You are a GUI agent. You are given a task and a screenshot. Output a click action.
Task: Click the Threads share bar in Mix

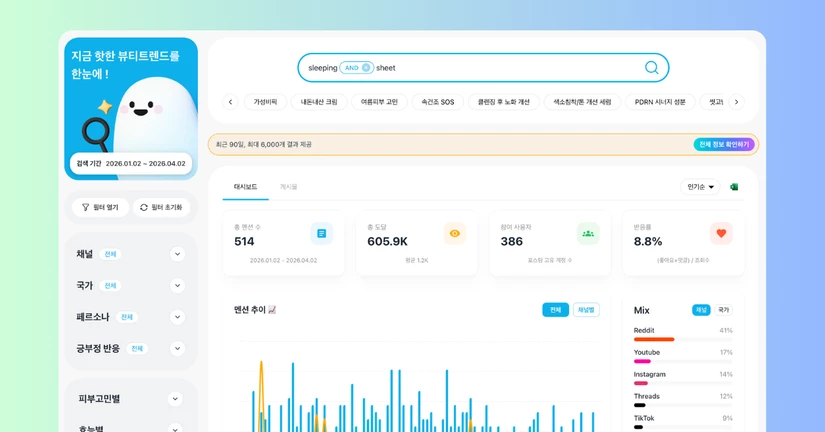683,405
